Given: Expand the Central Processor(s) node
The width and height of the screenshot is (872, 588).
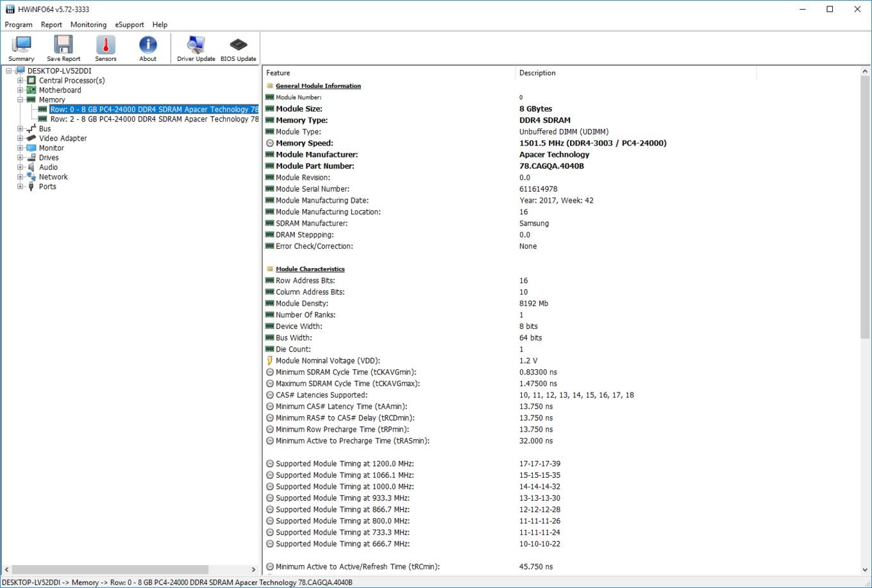Looking at the screenshot, I should point(21,81).
